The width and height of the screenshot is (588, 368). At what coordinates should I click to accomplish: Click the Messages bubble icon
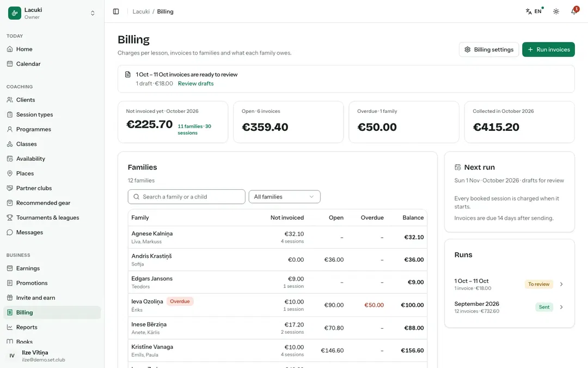tap(10, 232)
